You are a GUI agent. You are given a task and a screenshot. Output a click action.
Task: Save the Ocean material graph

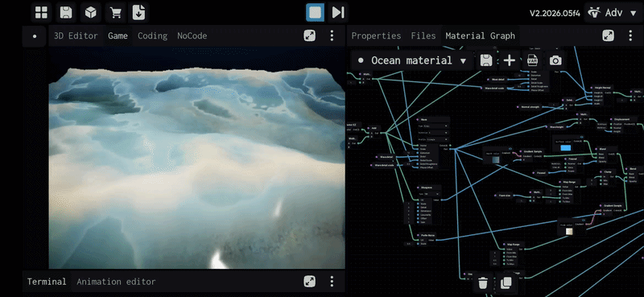tap(486, 61)
